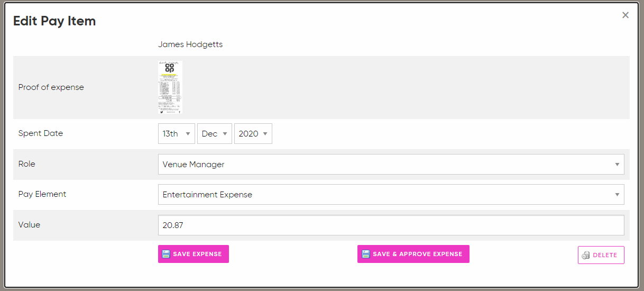Click the Edit Pay Item heading

(54, 21)
